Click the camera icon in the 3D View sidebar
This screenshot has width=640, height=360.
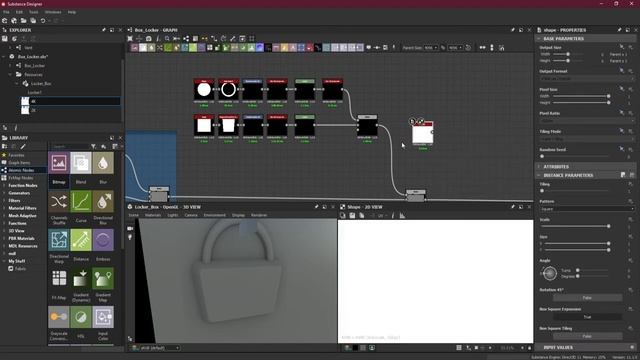point(130,229)
